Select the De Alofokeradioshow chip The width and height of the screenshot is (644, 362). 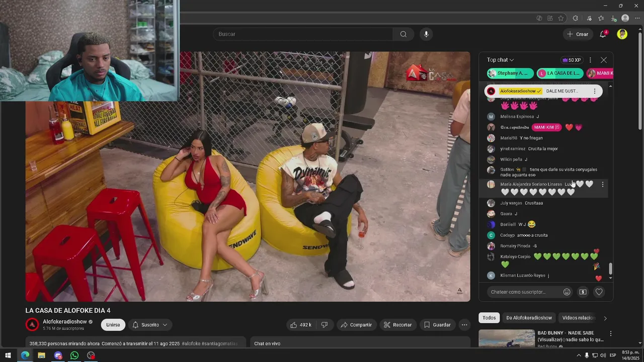coord(529,318)
